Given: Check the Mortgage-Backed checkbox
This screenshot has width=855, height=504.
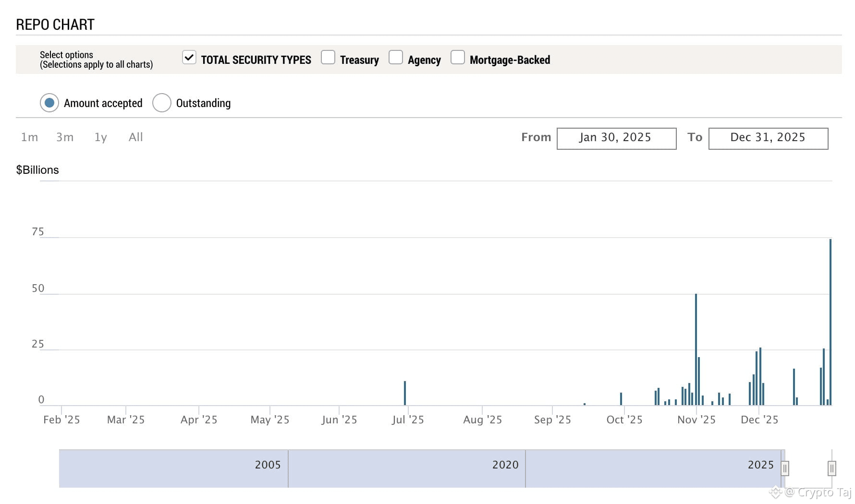Looking at the screenshot, I should tap(458, 58).
